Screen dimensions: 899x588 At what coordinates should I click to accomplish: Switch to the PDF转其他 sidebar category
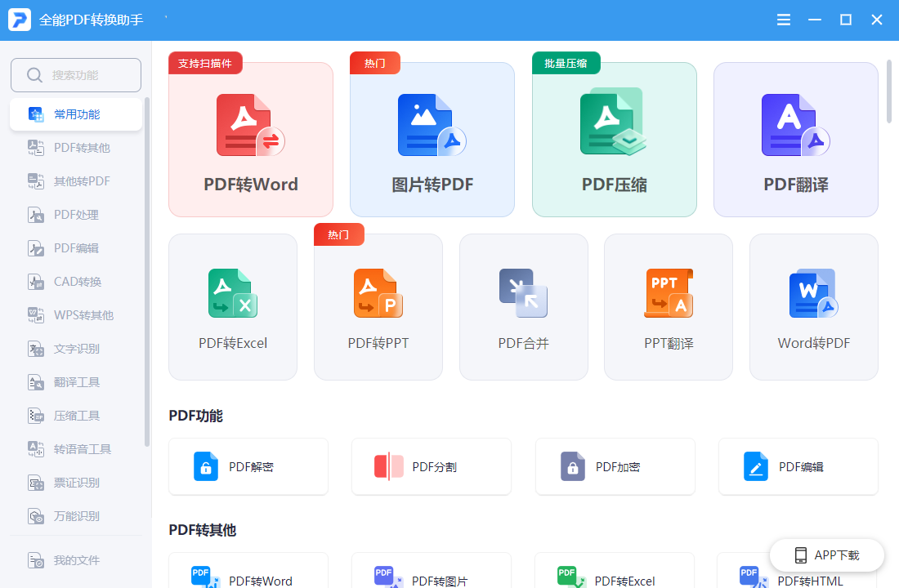[76, 148]
